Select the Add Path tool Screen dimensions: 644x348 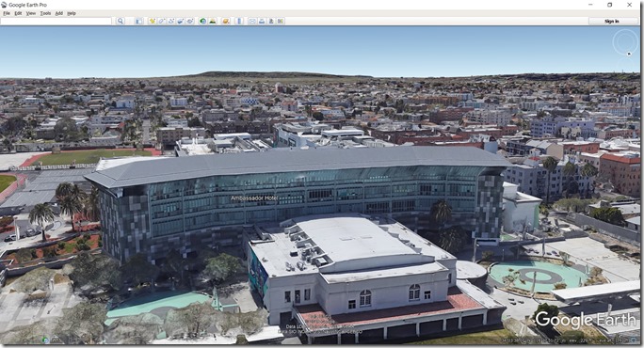point(171,21)
